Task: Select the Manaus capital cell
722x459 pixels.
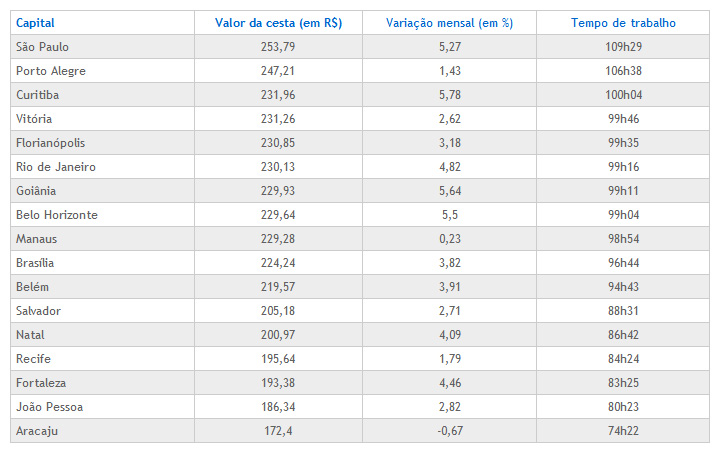Action: (37, 239)
